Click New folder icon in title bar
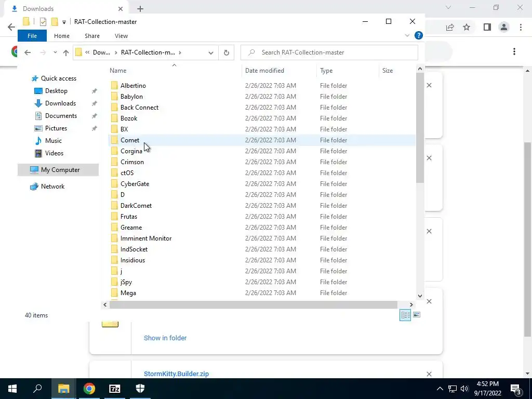The height and width of the screenshot is (399, 532). click(55, 22)
